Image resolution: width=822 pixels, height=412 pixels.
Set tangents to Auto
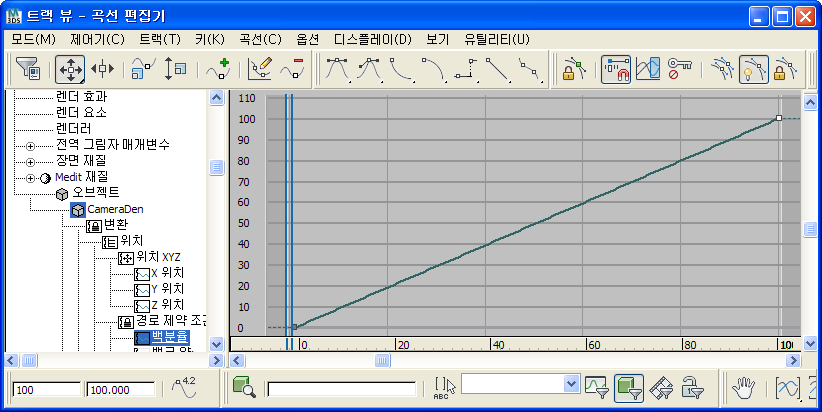338,69
